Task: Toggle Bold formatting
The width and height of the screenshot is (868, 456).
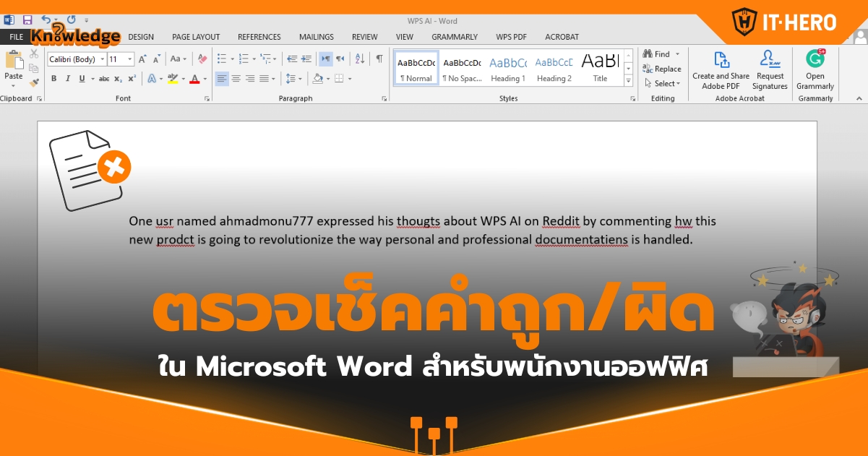Action: pyautogui.click(x=54, y=79)
